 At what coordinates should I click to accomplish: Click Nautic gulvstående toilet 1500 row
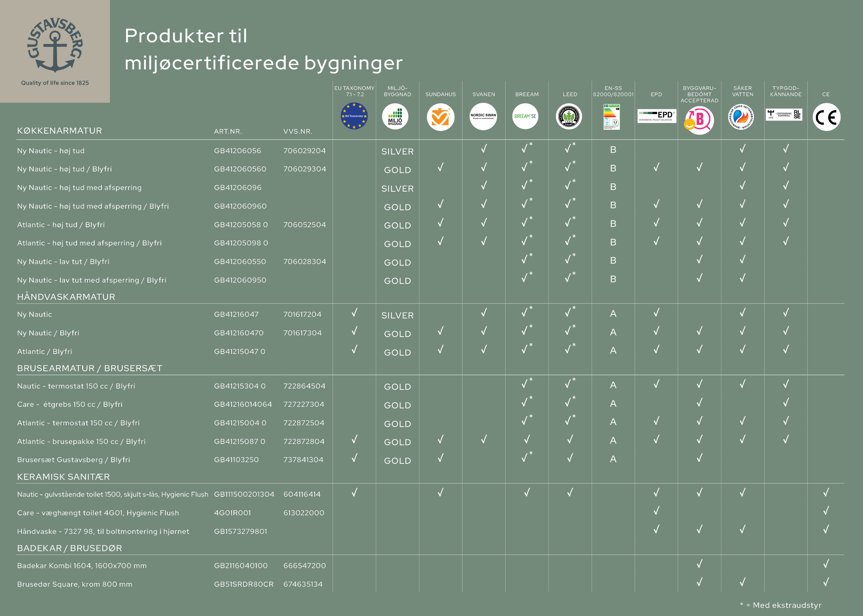click(113, 494)
